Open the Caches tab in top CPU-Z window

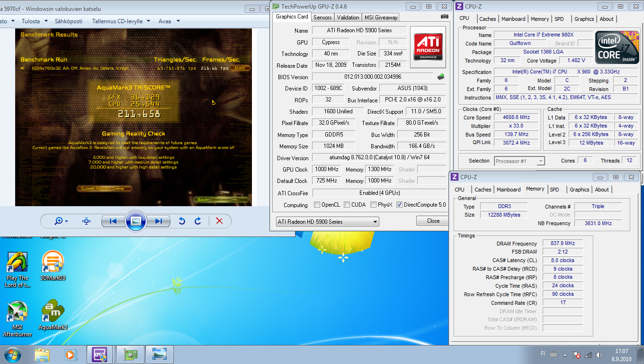(487, 19)
